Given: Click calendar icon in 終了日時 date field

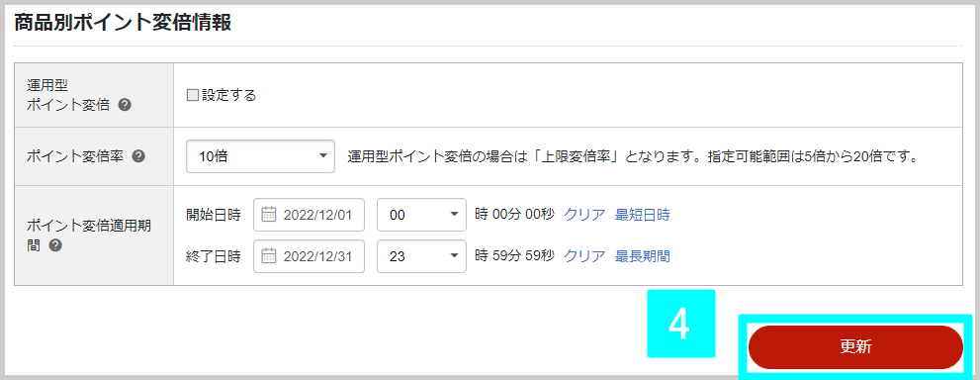Looking at the screenshot, I should 269,256.
